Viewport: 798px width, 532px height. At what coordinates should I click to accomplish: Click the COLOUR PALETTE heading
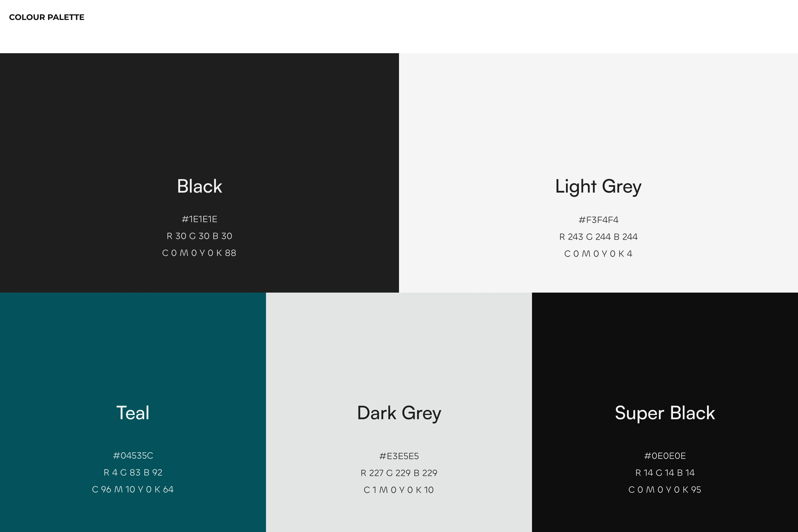click(x=47, y=17)
